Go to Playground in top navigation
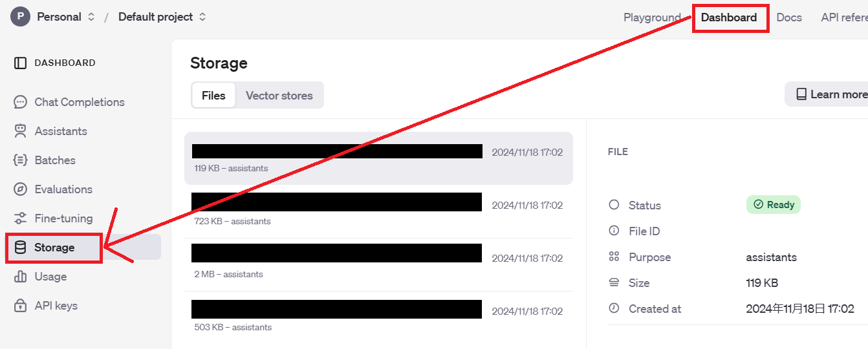 [x=652, y=17]
